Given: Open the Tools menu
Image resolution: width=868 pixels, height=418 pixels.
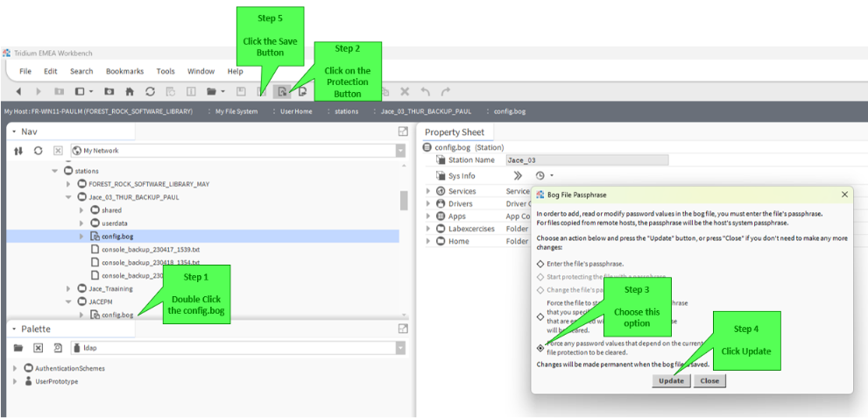Looking at the screenshot, I should coord(166,72).
